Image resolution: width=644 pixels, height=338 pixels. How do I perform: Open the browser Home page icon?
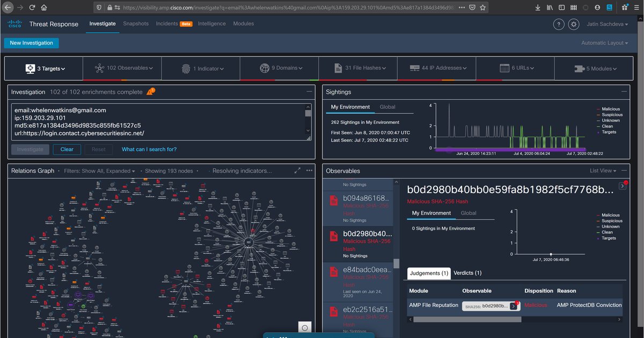point(43,8)
